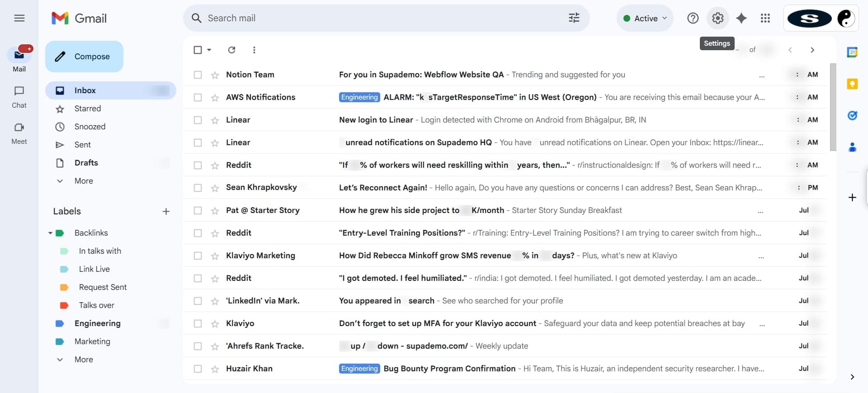Go to the next page of emails
The height and width of the screenshot is (393, 868).
812,50
